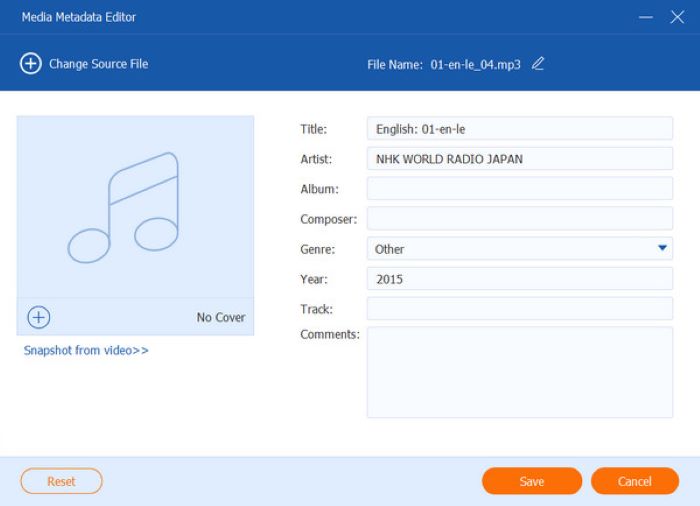Image resolution: width=700 pixels, height=506 pixels.
Task: Add a cover image with plus icon
Action: [x=39, y=317]
